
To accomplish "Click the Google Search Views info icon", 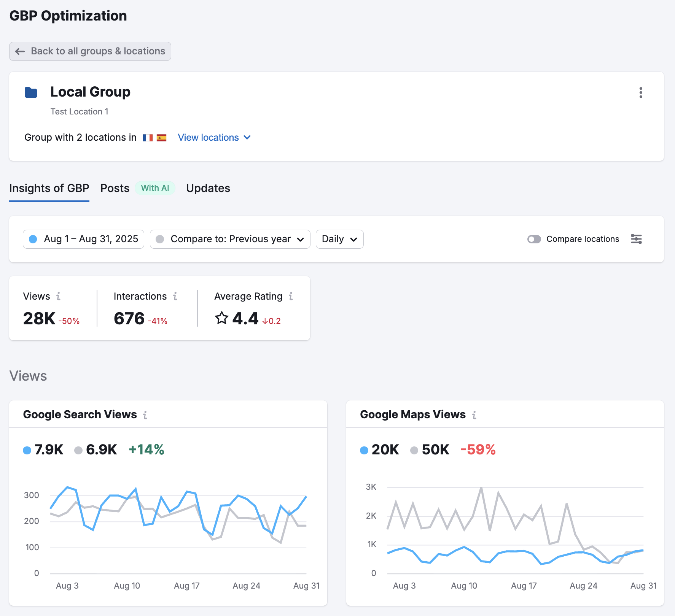I will point(145,415).
